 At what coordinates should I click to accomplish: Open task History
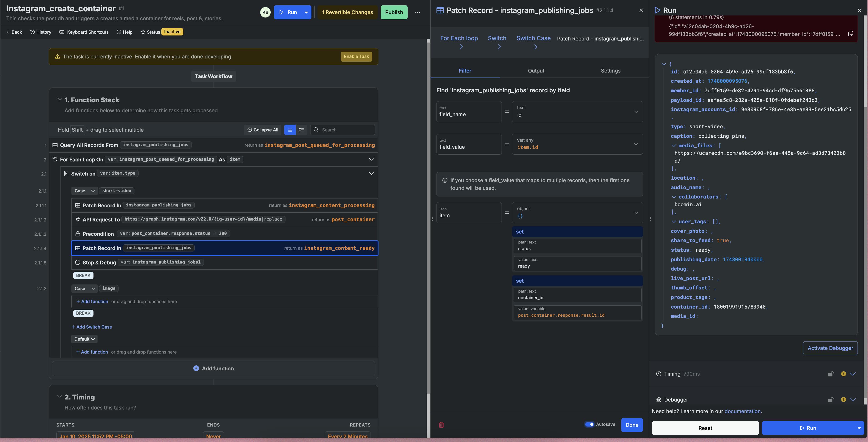[x=41, y=32]
